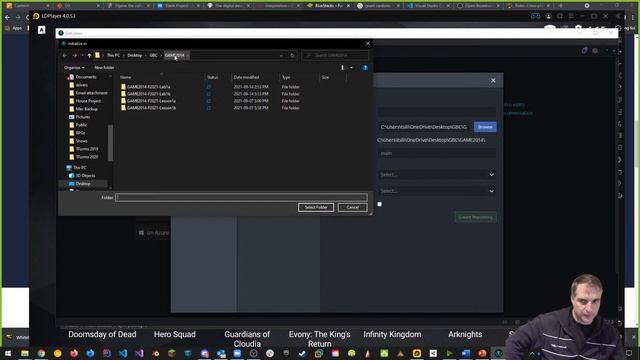Open Mac Backup in the navigation pane
Image resolution: width=640 pixels, height=360 pixels.
87,109
